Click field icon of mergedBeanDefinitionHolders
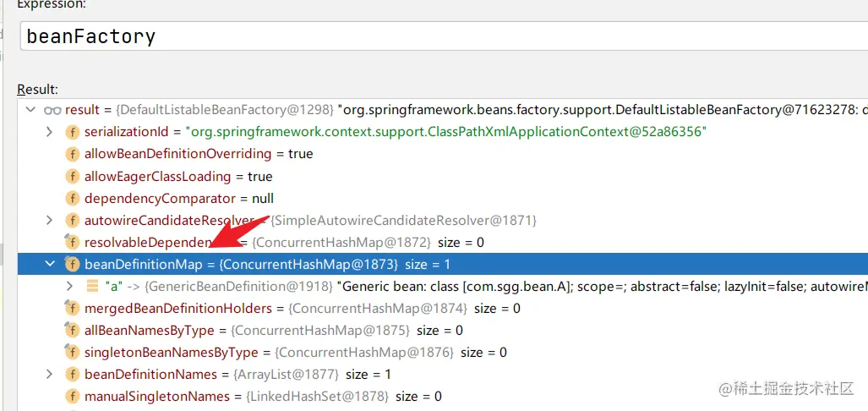The image size is (868, 411). [72, 308]
